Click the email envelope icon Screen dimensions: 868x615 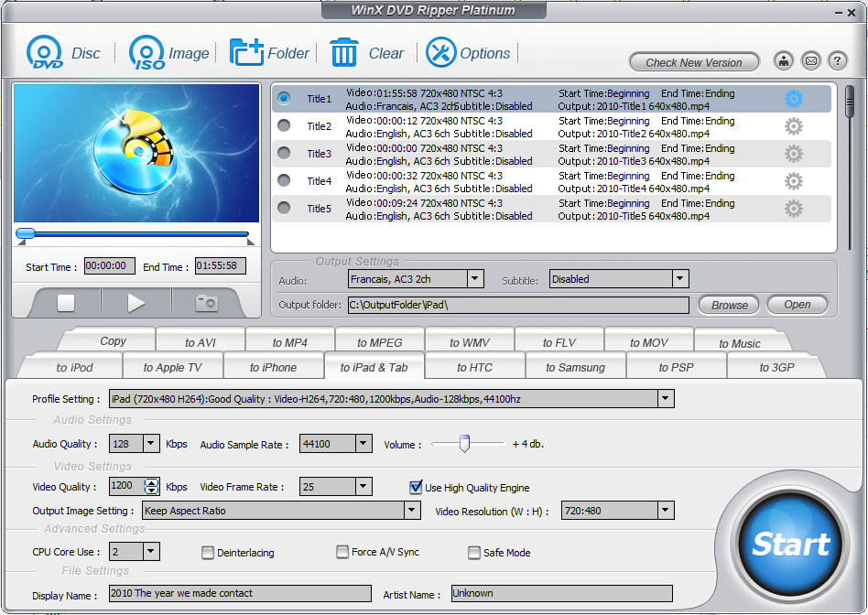[x=811, y=61]
